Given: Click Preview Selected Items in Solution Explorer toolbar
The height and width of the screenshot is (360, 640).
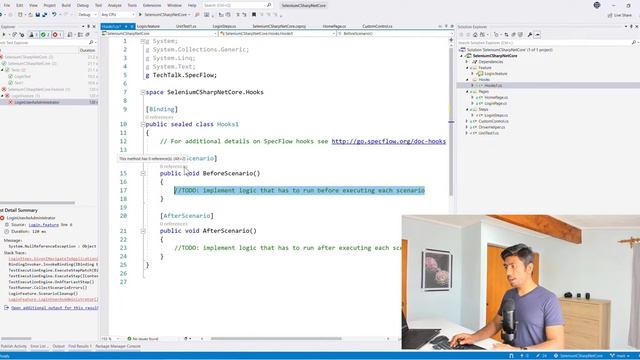Looking at the screenshot, I should [537, 35].
